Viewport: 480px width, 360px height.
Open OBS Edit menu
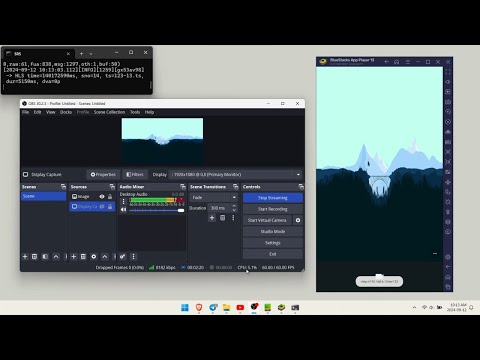pyautogui.click(x=37, y=112)
